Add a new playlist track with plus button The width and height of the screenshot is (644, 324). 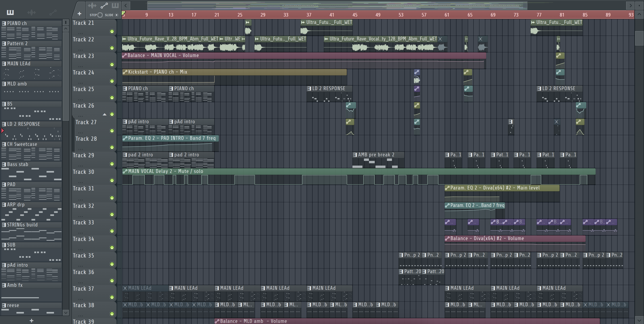click(79, 14)
